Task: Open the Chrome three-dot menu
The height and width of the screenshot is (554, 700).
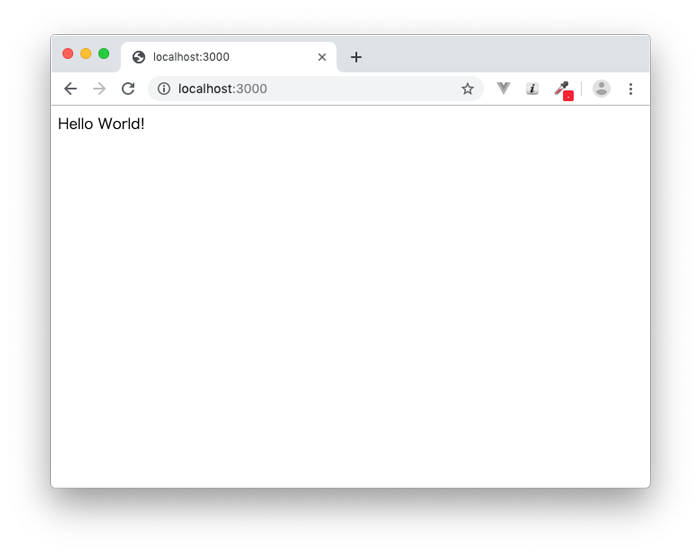Action: (x=630, y=89)
